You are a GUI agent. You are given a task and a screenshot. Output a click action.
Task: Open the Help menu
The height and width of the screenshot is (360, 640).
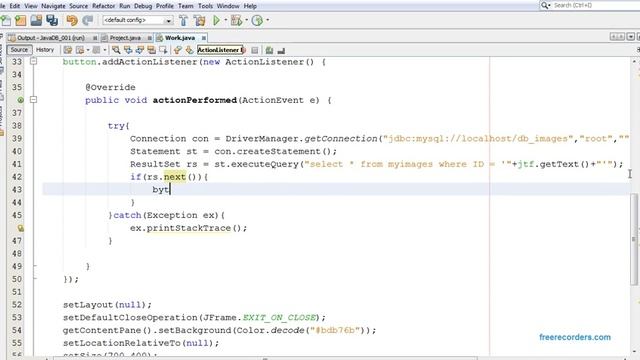[250, 6]
